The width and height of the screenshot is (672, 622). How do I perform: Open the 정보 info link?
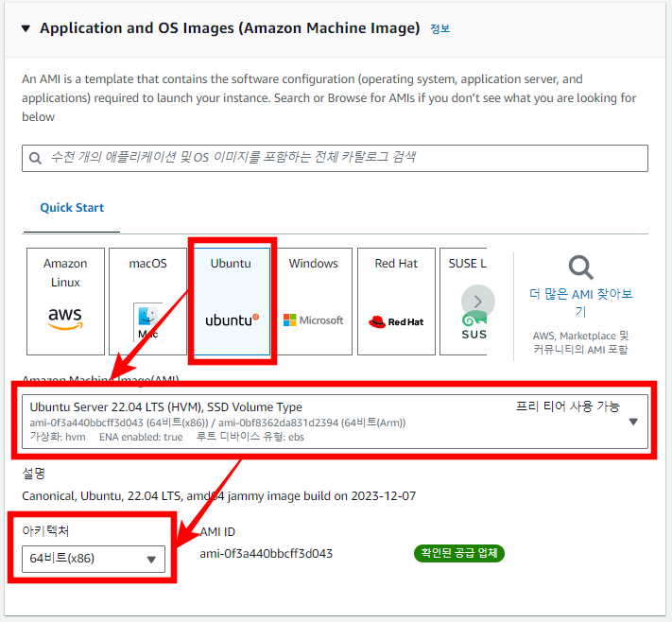coord(439,28)
